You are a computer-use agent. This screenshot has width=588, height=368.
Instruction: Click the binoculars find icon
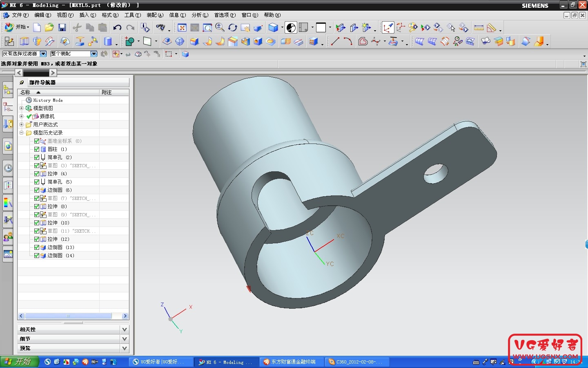coord(161,27)
